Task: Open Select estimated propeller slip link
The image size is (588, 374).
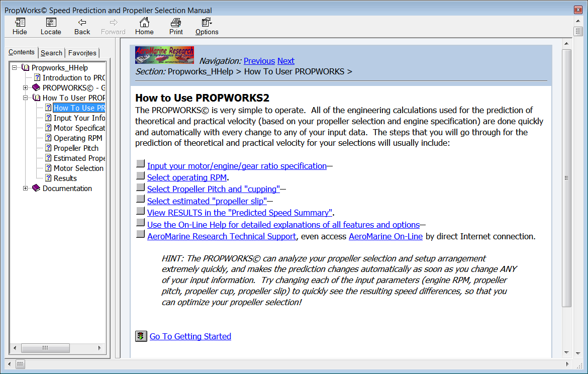Action: [207, 201]
